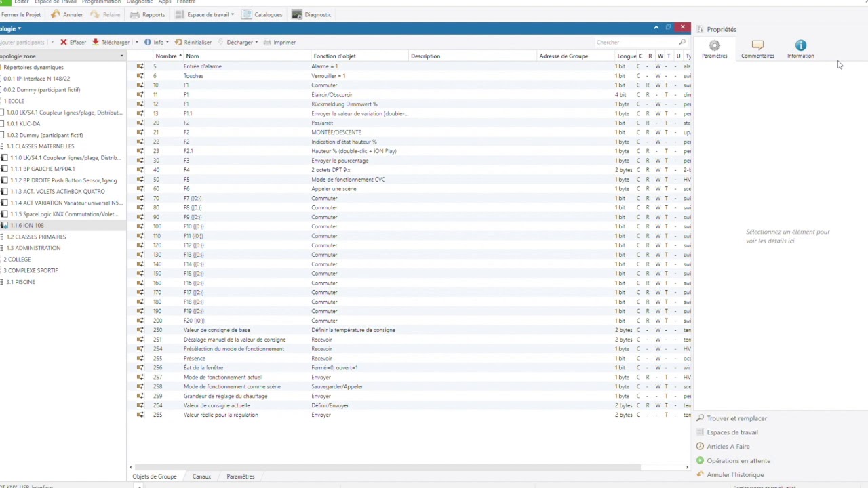Click the Trouver et remplacer link
This screenshot has height=488, width=868.
click(x=736, y=418)
